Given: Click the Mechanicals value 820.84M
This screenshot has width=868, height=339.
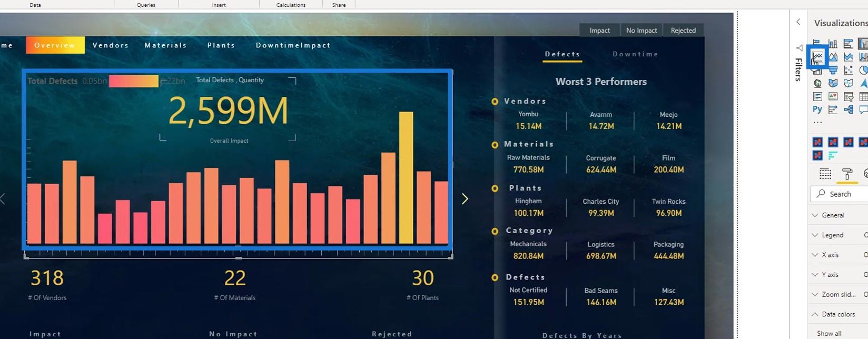Looking at the screenshot, I should click(528, 256).
